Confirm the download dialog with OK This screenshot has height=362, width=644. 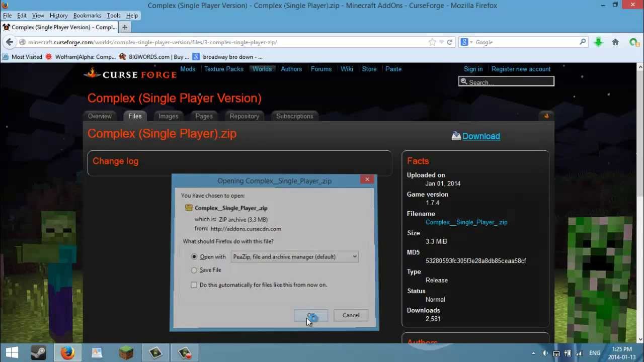point(311,315)
